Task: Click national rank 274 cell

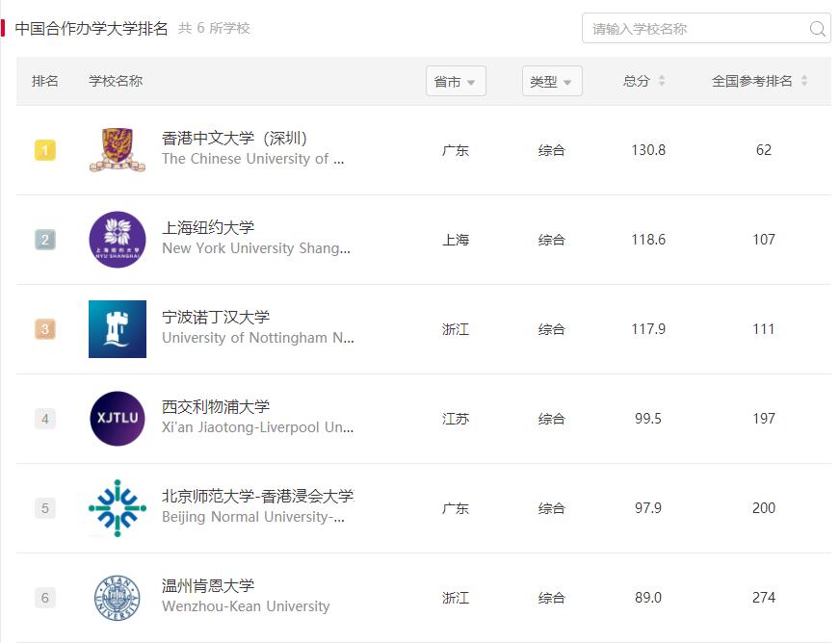Action: [x=764, y=598]
